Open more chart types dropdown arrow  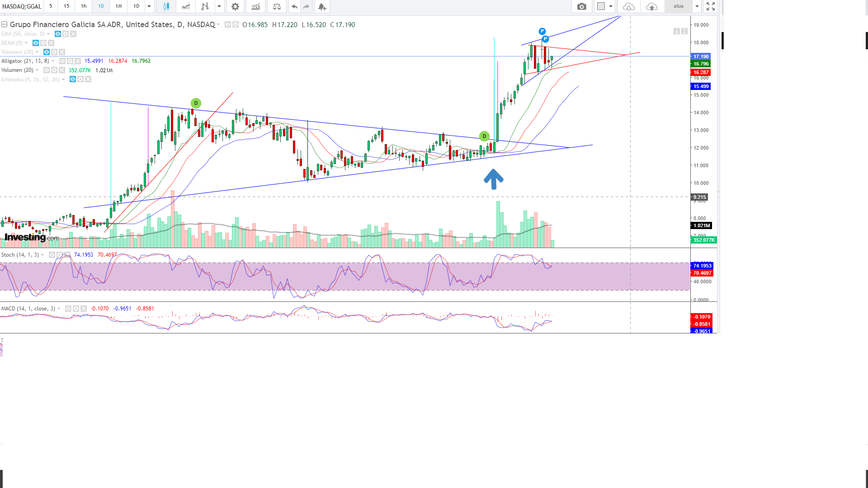(x=219, y=6)
